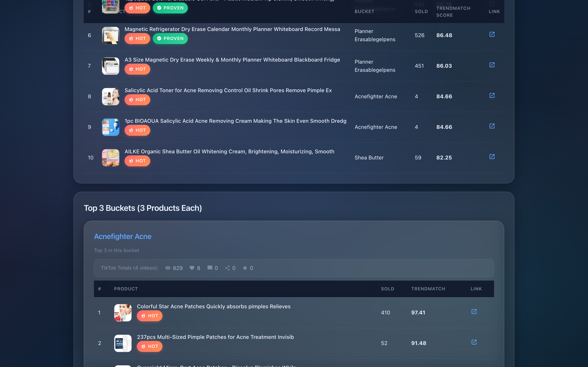Open external link for AILKE Shea Butter Cream

point(492,157)
